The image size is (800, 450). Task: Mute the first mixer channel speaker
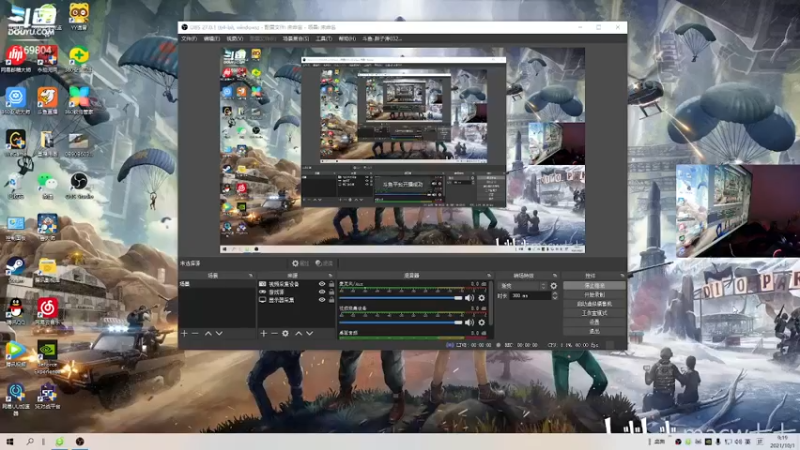pos(469,298)
